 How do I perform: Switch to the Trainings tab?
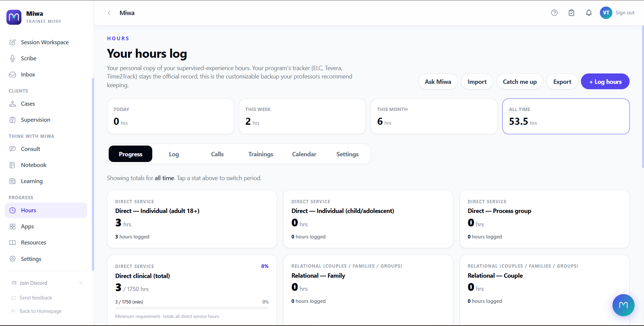(261, 154)
